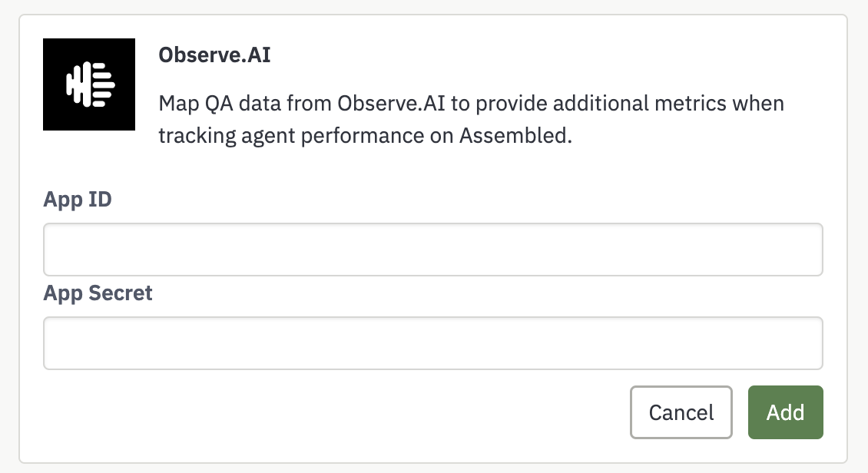This screenshot has height=473, width=868.
Task: Click the App Secret label
Action: coord(98,293)
